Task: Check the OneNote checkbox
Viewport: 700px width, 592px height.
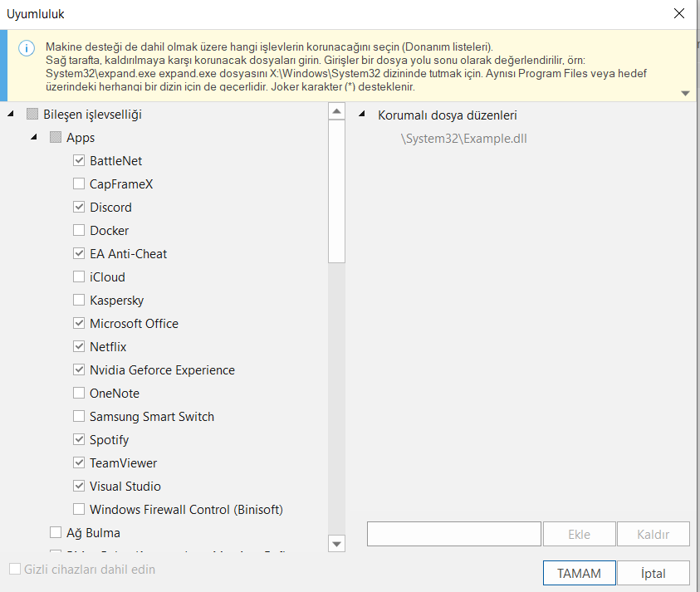Action: (x=79, y=393)
